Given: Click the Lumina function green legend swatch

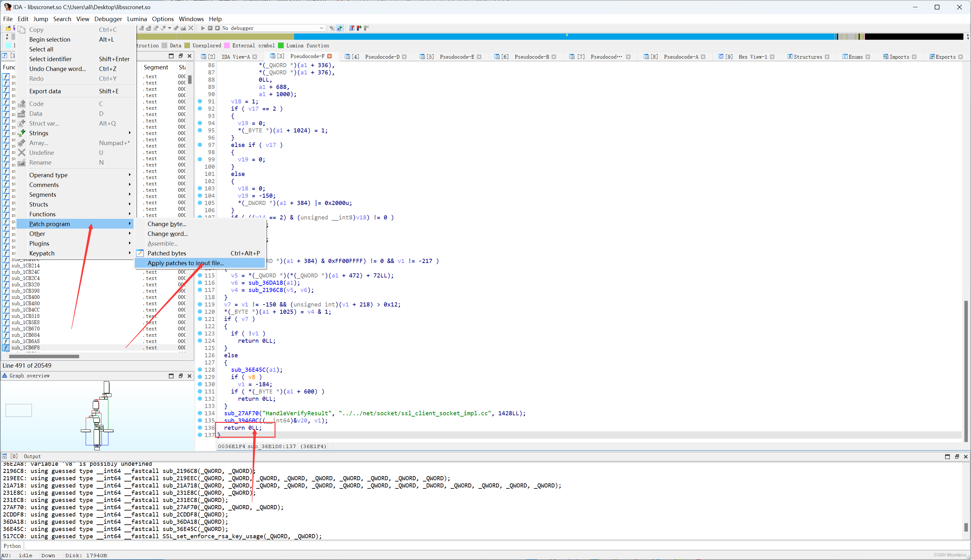Looking at the screenshot, I should tap(281, 45).
